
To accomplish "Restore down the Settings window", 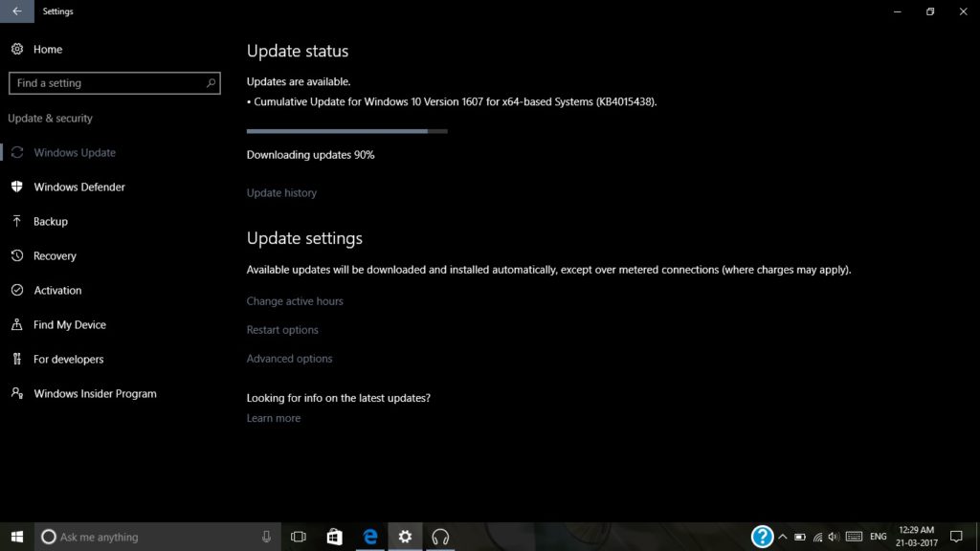I will click(930, 11).
